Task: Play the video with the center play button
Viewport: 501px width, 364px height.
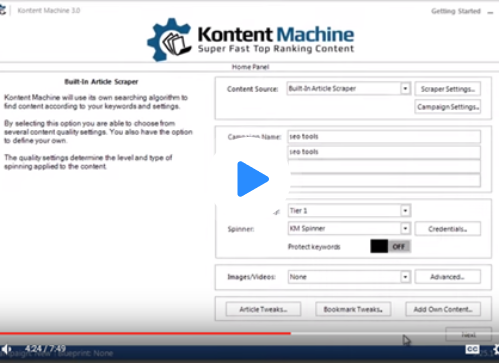Action: 252,179
